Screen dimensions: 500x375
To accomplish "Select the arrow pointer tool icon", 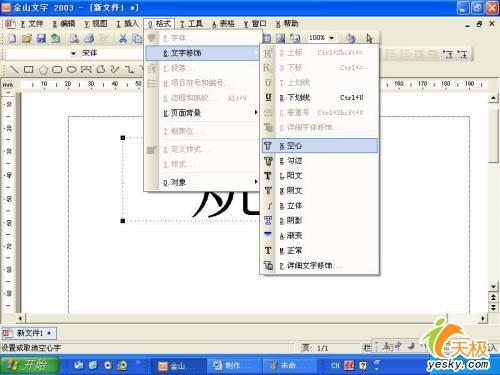I will pyautogui.click(x=369, y=38).
